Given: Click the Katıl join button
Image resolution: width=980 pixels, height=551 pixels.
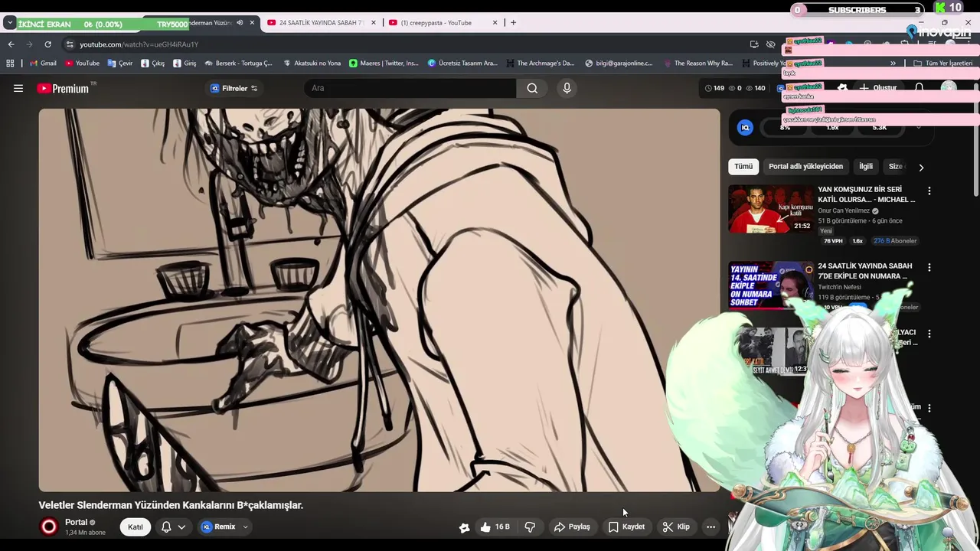Looking at the screenshot, I should point(136,527).
